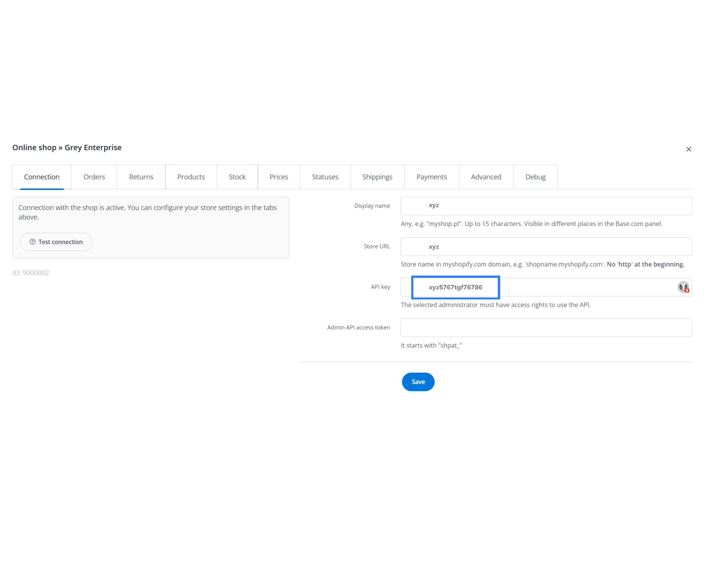Go to the Stock tab
706x588 pixels.
click(237, 177)
